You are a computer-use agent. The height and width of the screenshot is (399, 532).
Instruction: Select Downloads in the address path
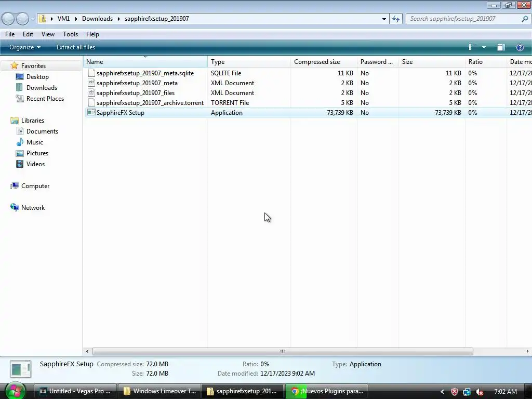click(97, 19)
